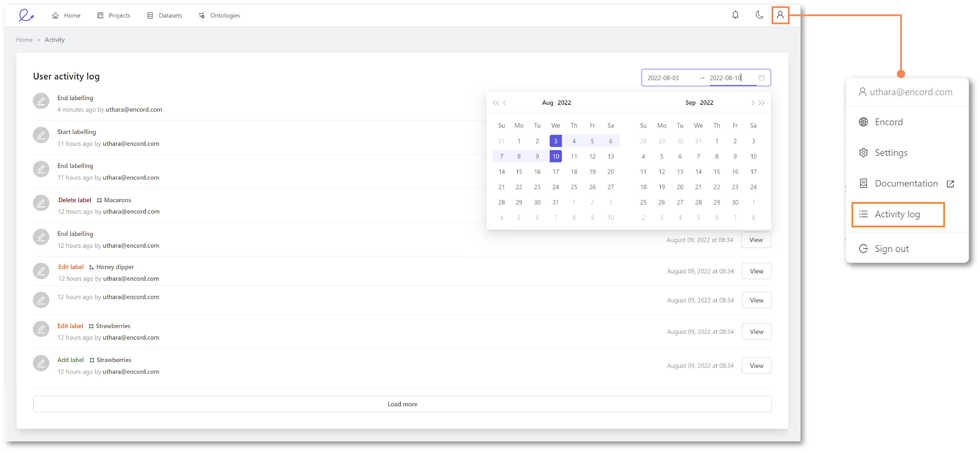This screenshot has height=452, width=980.
Task: Click the User activity log heading
Action: pos(66,76)
